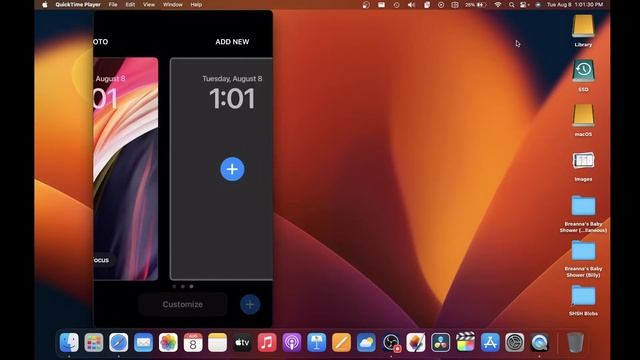Image resolution: width=640 pixels, height=360 pixels.
Task: Open Mail from the Dock
Action: point(143,342)
